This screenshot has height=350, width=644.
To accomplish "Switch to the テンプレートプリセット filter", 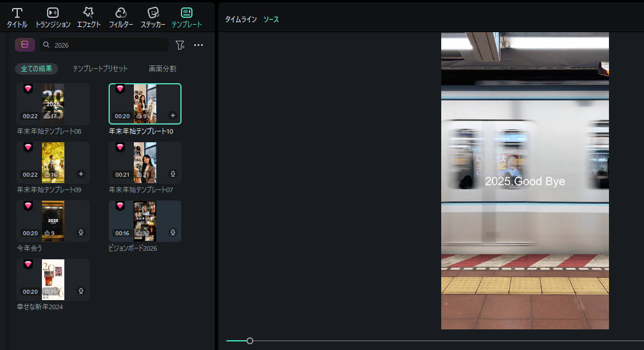I will tap(100, 68).
